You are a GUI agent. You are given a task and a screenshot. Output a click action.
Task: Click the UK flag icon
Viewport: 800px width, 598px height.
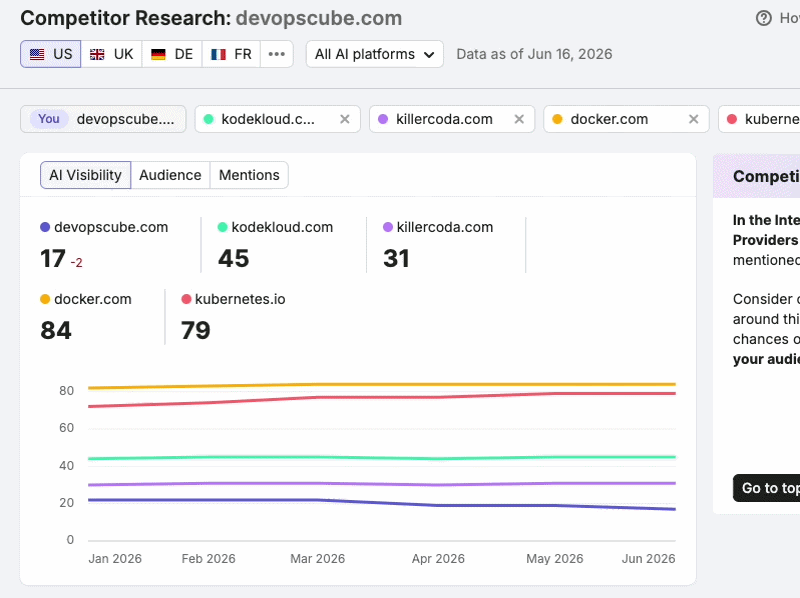click(97, 54)
